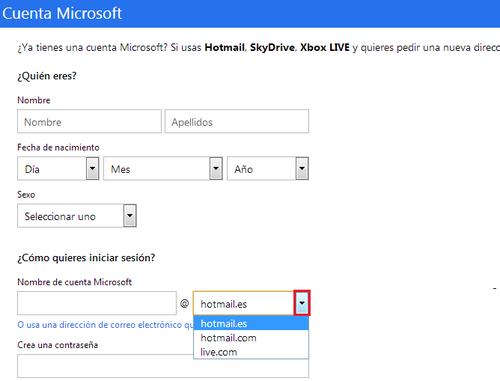Click the bold 'Hotmail' word in intro text
The image size is (500, 381).
pos(224,47)
